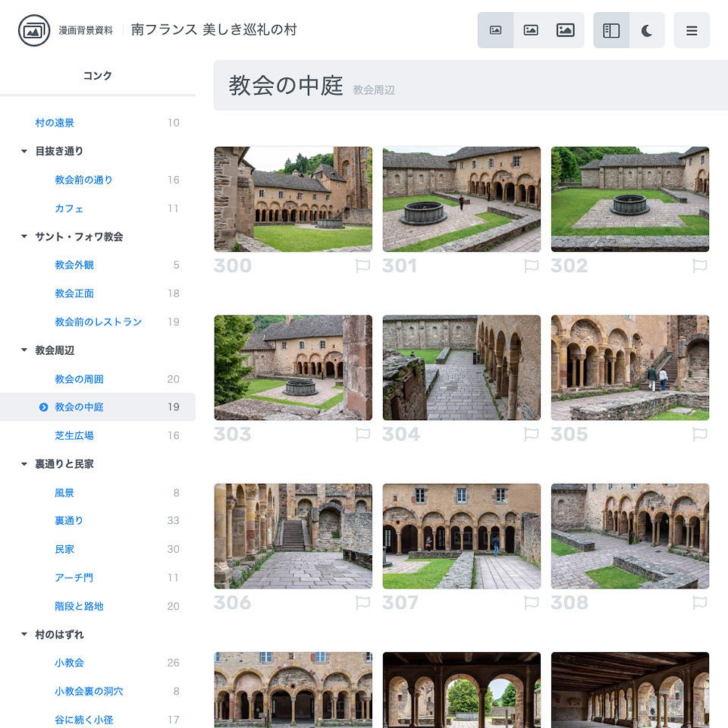Open the 教会の周囲 category
This screenshot has height=728, width=728.
click(79, 379)
